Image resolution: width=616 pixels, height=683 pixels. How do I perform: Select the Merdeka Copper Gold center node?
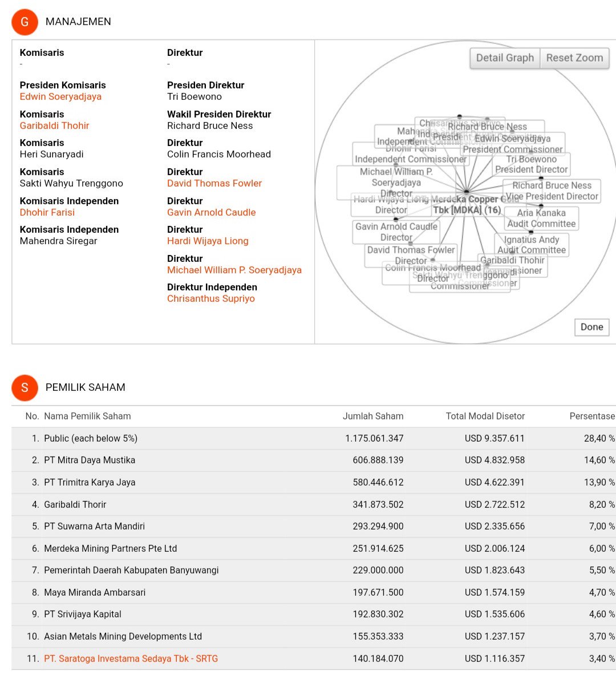coord(467,205)
